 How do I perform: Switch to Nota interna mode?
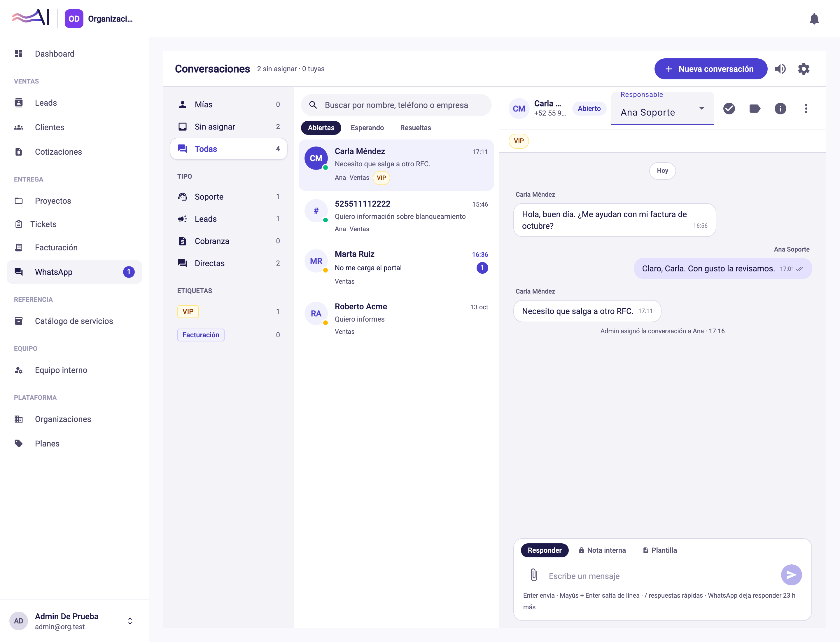tap(602, 550)
